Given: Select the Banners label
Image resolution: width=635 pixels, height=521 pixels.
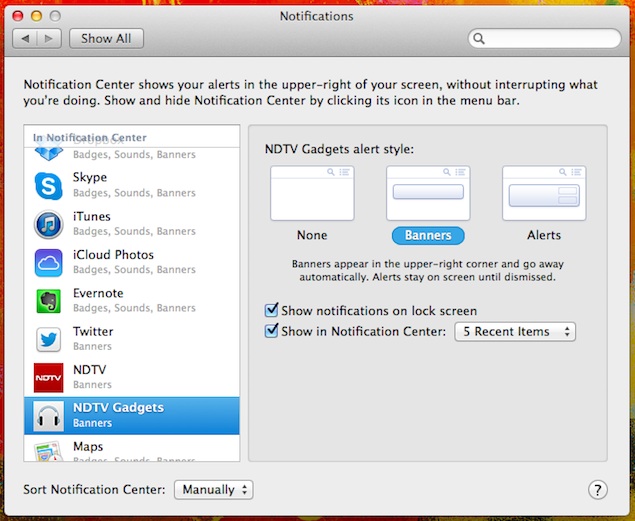Looking at the screenshot, I should point(428,235).
